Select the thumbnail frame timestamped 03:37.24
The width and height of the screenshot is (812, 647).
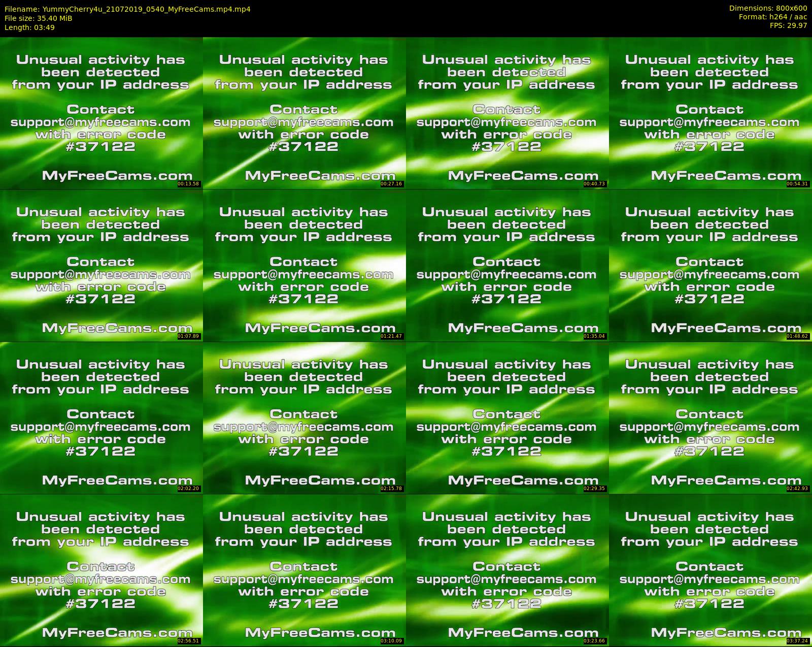pyautogui.click(x=710, y=570)
